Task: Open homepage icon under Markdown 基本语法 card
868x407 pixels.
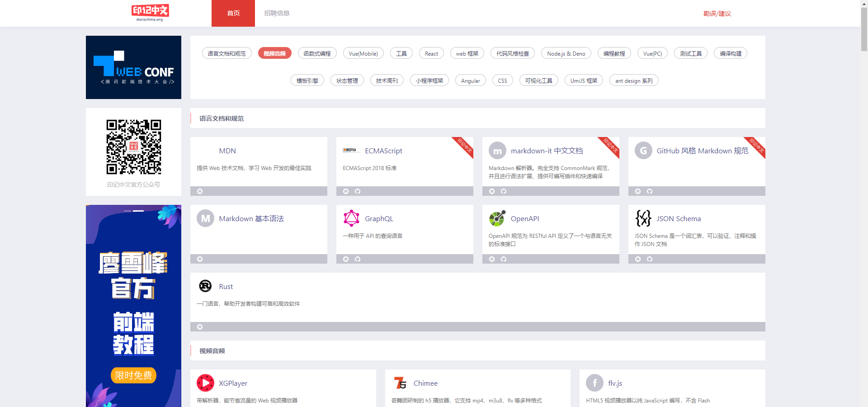Action: point(200,259)
